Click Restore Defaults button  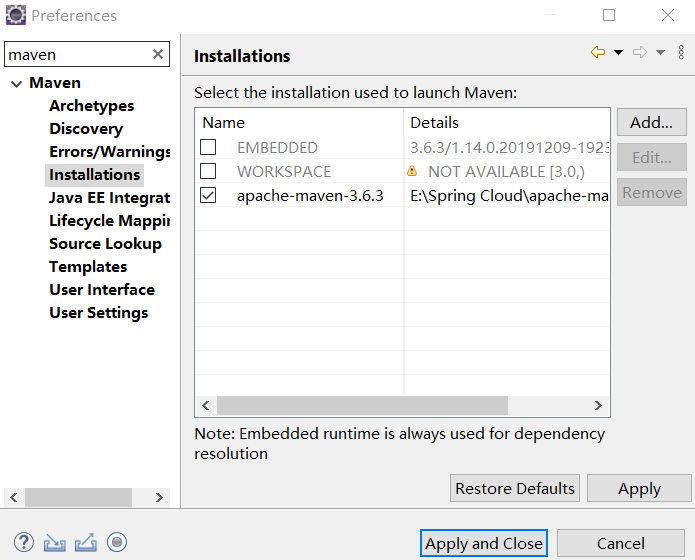(x=515, y=488)
